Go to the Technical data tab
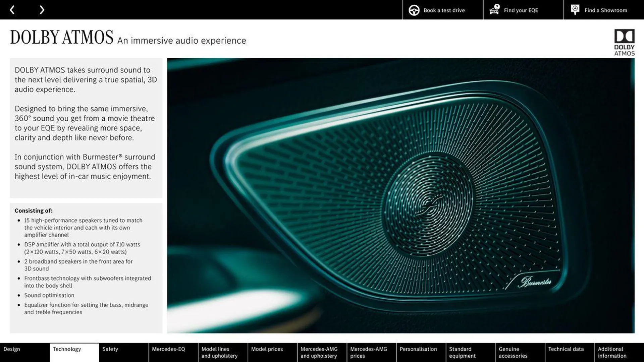644x362 pixels. 570,352
